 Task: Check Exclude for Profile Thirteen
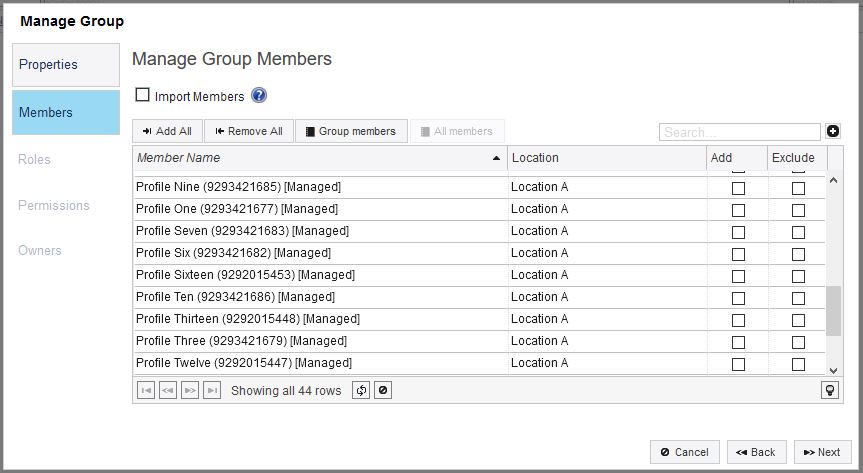(x=798, y=320)
